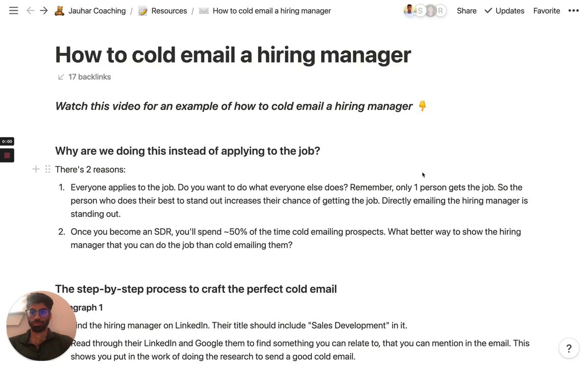The width and height of the screenshot is (588, 368).
Task: Open the Updates panel
Action: click(x=504, y=11)
